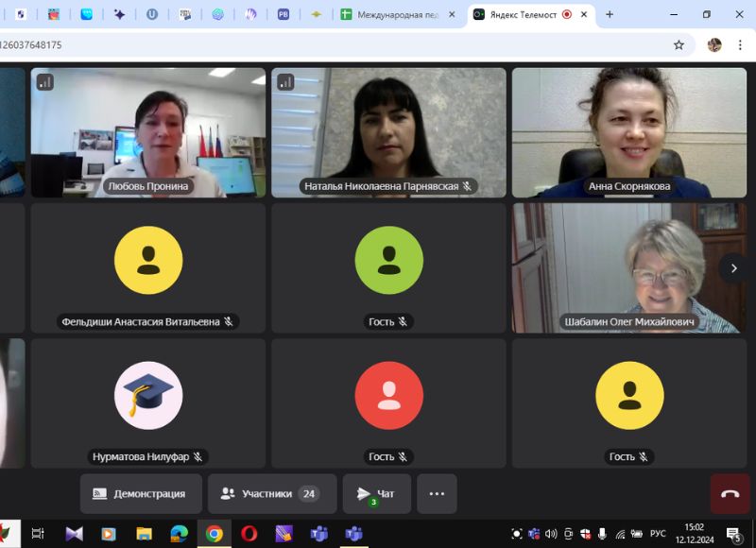The image size is (756, 548).
Task: Open the Chrome profile avatar
Action: pyautogui.click(x=714, y=44)
